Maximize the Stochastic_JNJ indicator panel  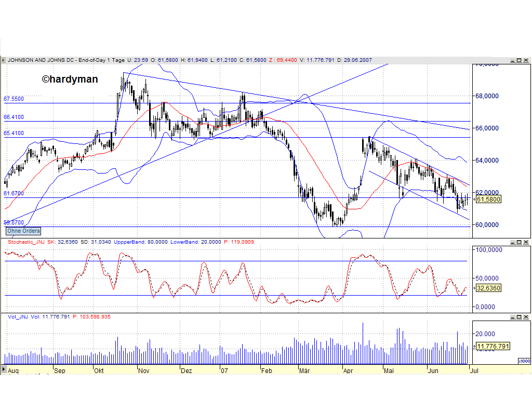point(519,242)
